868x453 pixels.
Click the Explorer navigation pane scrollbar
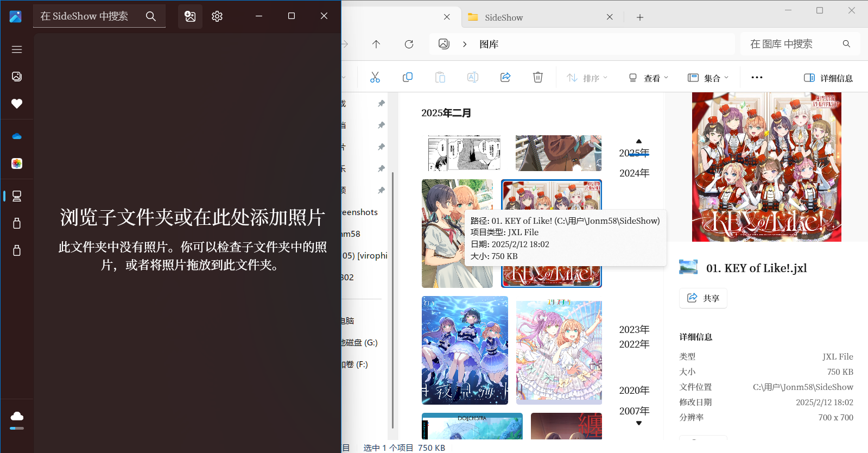coord(392,300)
